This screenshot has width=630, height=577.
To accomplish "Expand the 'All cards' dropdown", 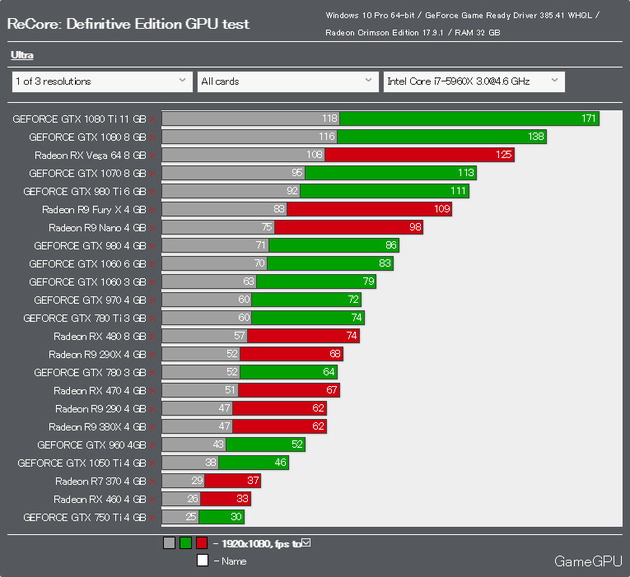I will [288, 82].
